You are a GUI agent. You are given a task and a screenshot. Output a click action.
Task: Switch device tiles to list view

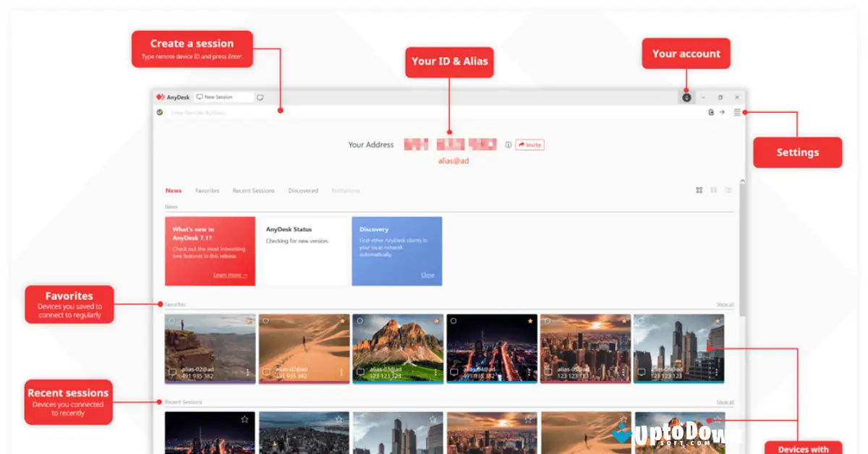(x=728, y=189)
